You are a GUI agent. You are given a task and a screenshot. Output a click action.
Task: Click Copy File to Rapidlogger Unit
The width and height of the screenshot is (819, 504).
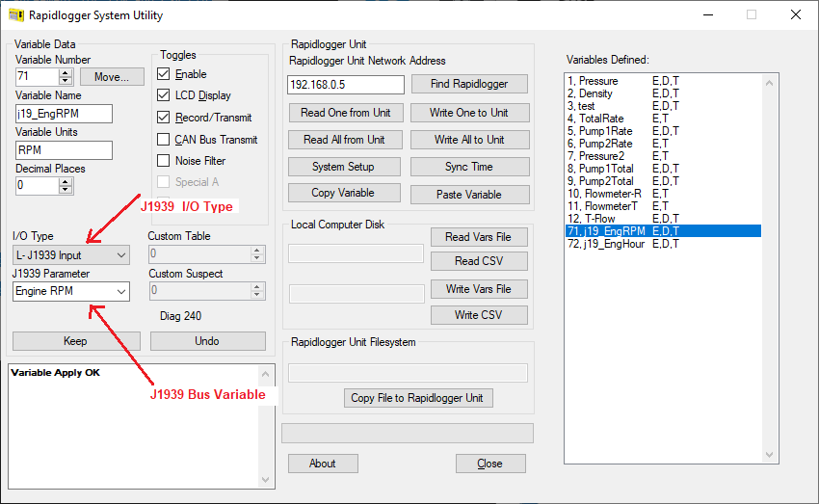pos(418,398)
